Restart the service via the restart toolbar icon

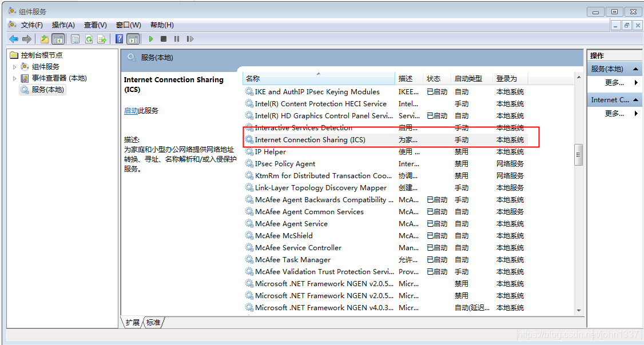[x=190, y=39]
